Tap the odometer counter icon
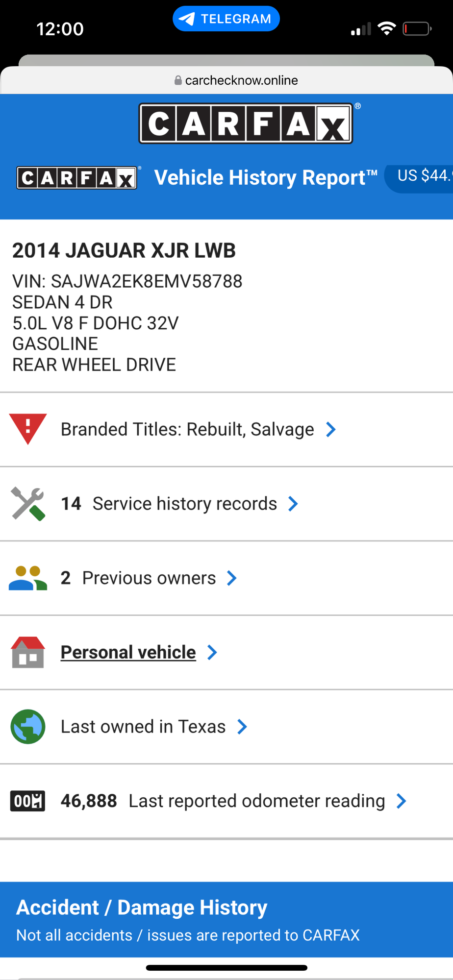The height and width of the screenshot is (980, 453). (x=28, y=801)
